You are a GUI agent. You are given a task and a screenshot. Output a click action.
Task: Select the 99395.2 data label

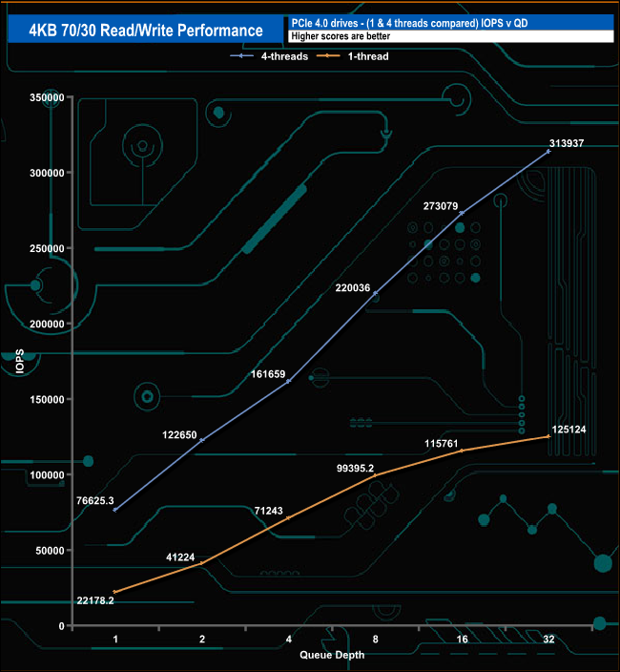[x=355, y=469]
